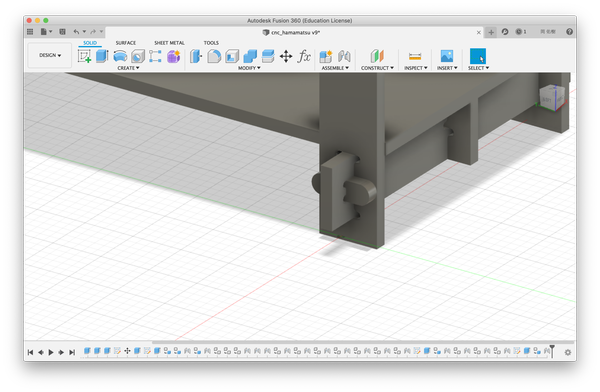Activate the blue Select tool
Viewport: 600px width, 392px height.
click(x=478, y=56)
